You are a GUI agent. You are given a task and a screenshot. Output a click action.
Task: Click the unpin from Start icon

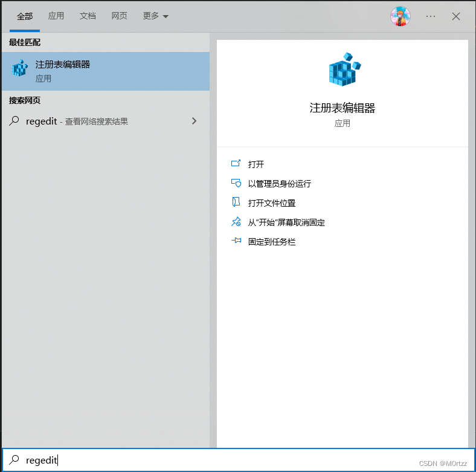(236, 222)
